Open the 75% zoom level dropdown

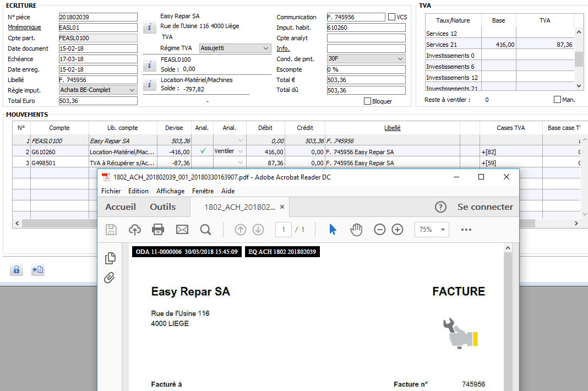coord(432,230)
